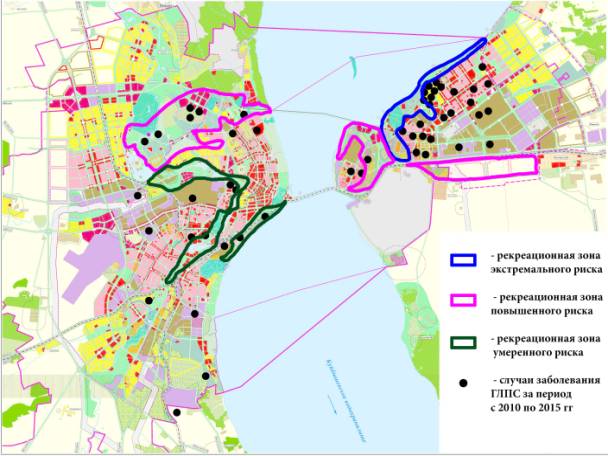Click the bottom-most black case dot on map
The width and height of the screenshot is (608, 456).
(176, 412)
